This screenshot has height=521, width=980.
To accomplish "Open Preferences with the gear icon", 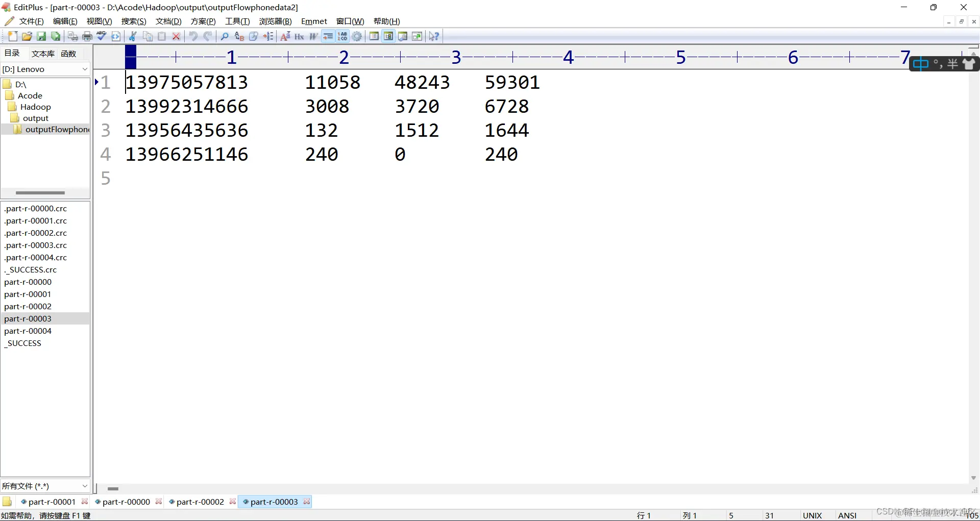I will pyautogui.click(x=357, y=36).
